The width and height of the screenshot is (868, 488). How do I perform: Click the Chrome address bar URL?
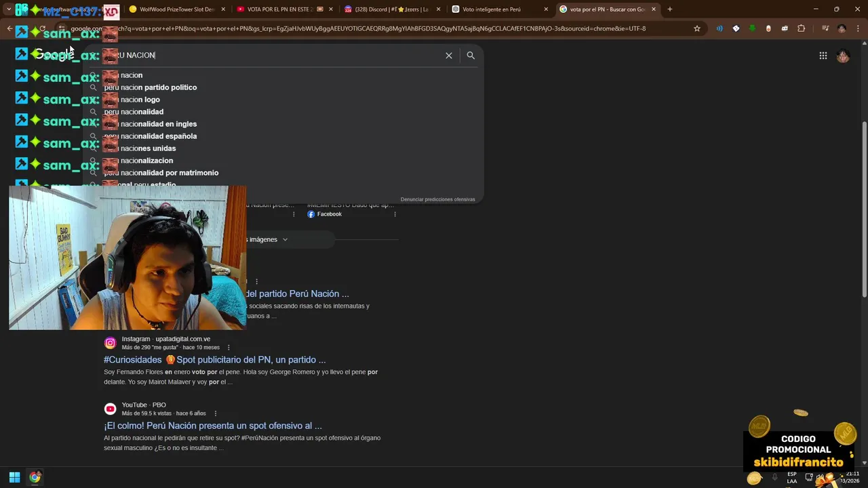coord(358,28)
